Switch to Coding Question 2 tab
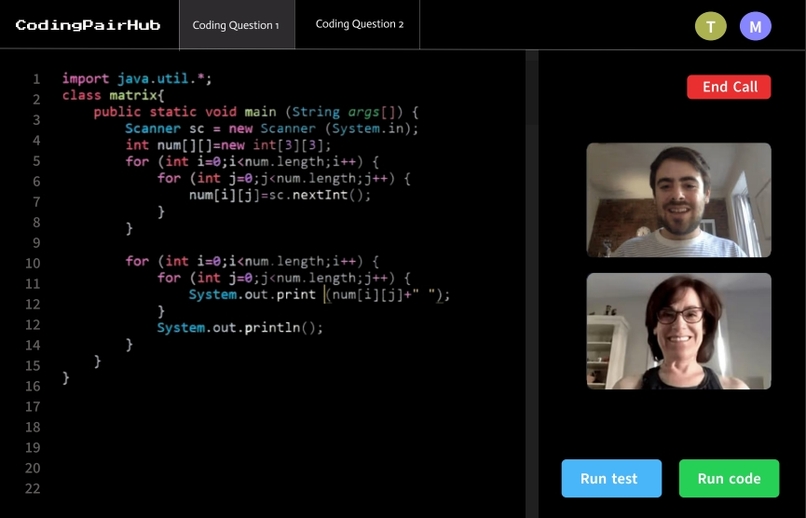 pyautogui.click(x=359, y=24)
